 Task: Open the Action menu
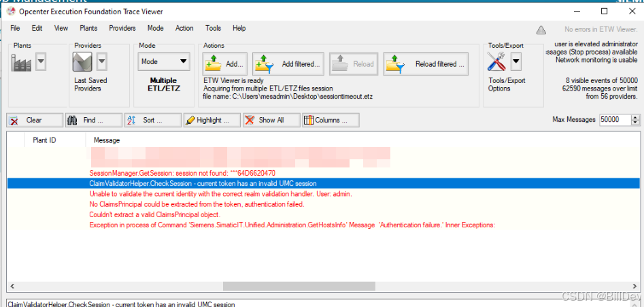184,28
